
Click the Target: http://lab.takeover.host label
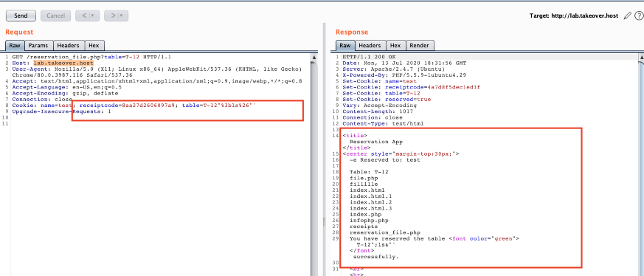pyautogui.click(x=574, y=16)
